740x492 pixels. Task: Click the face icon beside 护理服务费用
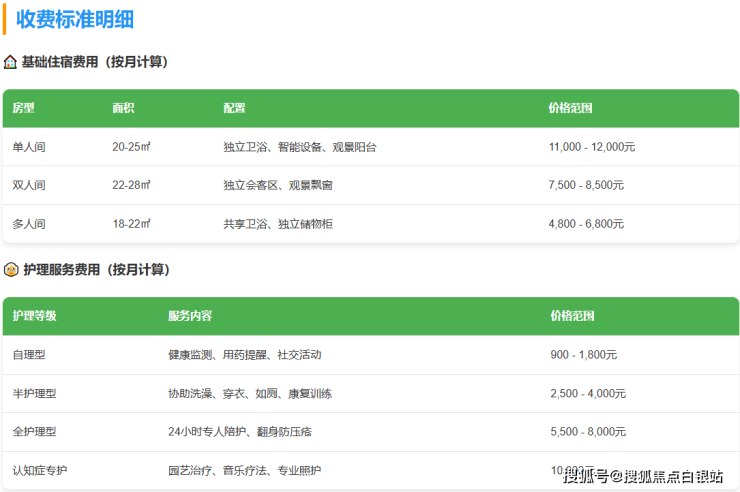[x=10, y=270]
